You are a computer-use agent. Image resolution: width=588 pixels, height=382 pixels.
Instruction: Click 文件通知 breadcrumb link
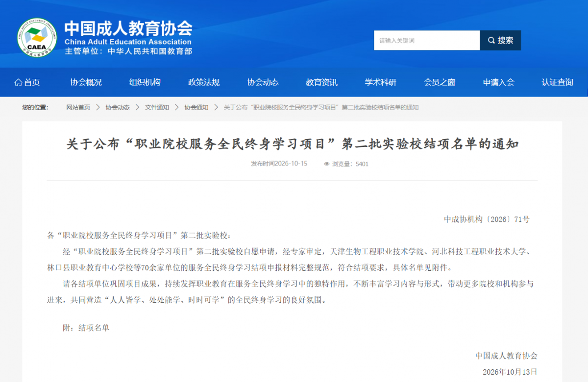[x=157, y=107]
